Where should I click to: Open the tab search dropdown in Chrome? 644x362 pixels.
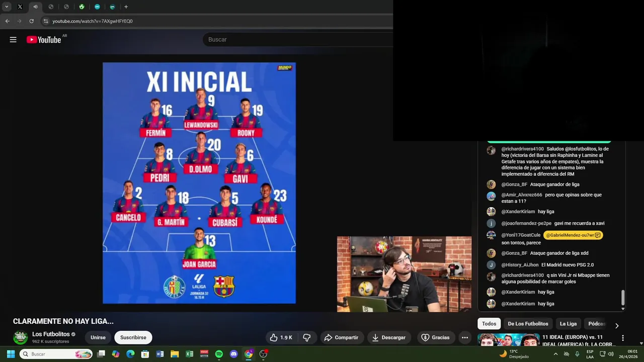coord(7,7)
